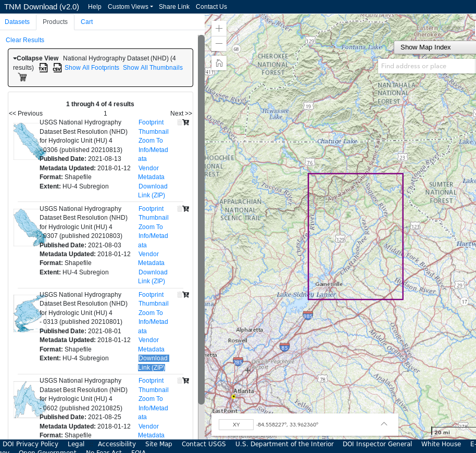Viewport: 476px width, 453px height.
Task: Zoom out on the map
Action: (219, 43)
